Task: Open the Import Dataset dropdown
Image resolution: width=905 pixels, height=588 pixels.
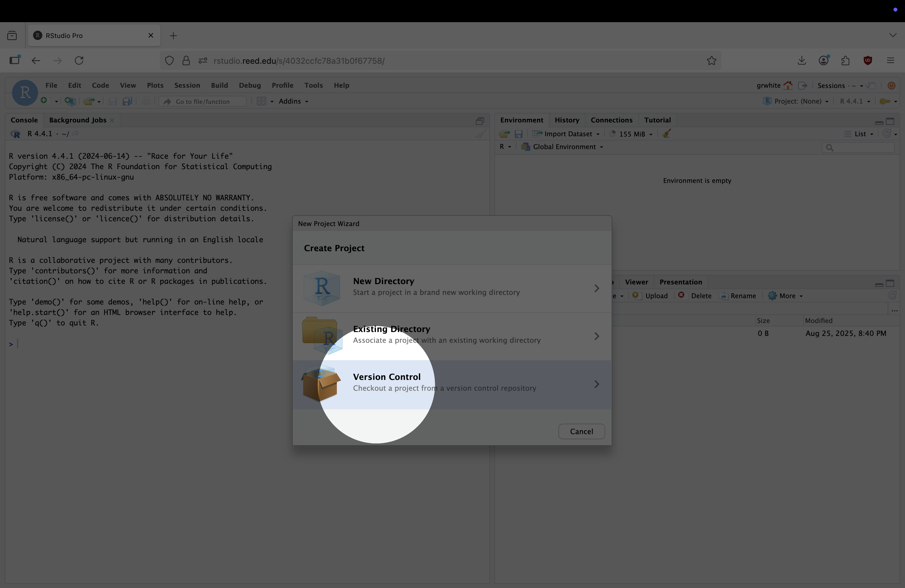Action: click(x=567, y=134)
